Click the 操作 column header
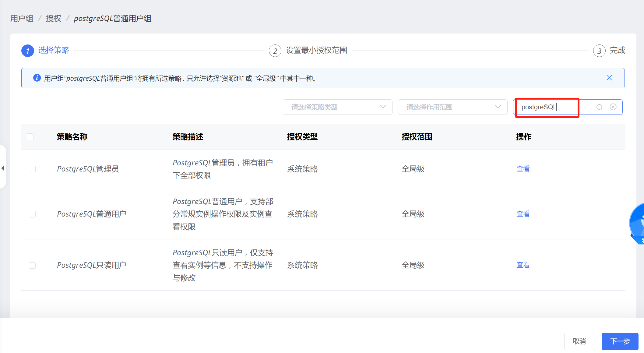Screen dimensions: 644x353 (x=524, y=137)
